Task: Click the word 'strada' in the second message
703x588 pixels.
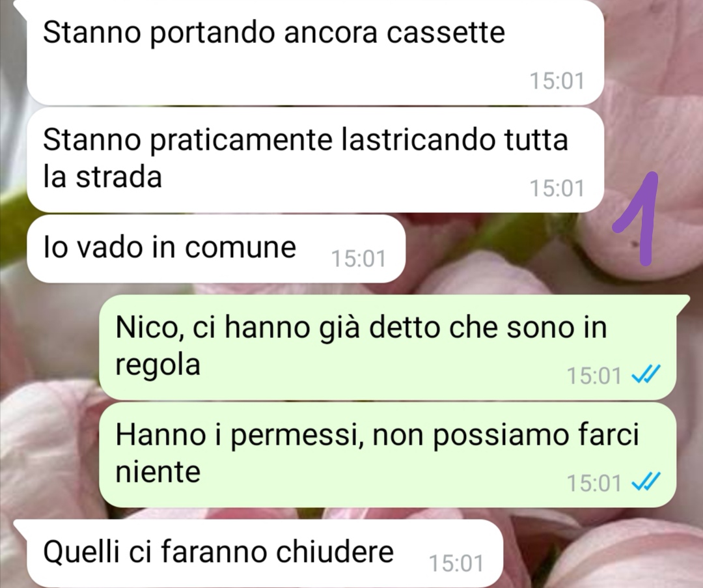Action: (119, 176)
